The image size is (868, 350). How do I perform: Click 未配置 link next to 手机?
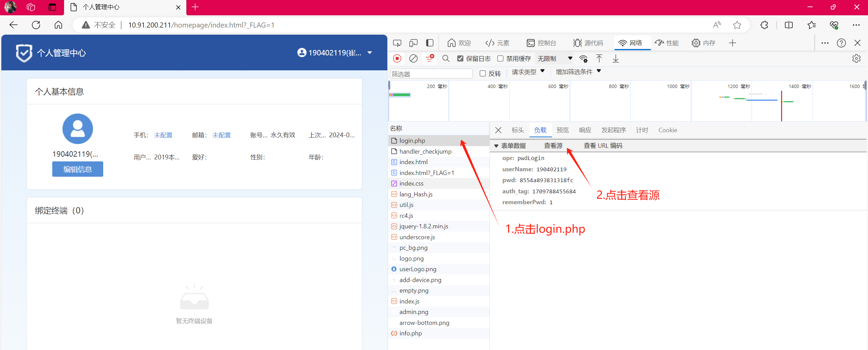pyautogui.click(x=163, y=135)
